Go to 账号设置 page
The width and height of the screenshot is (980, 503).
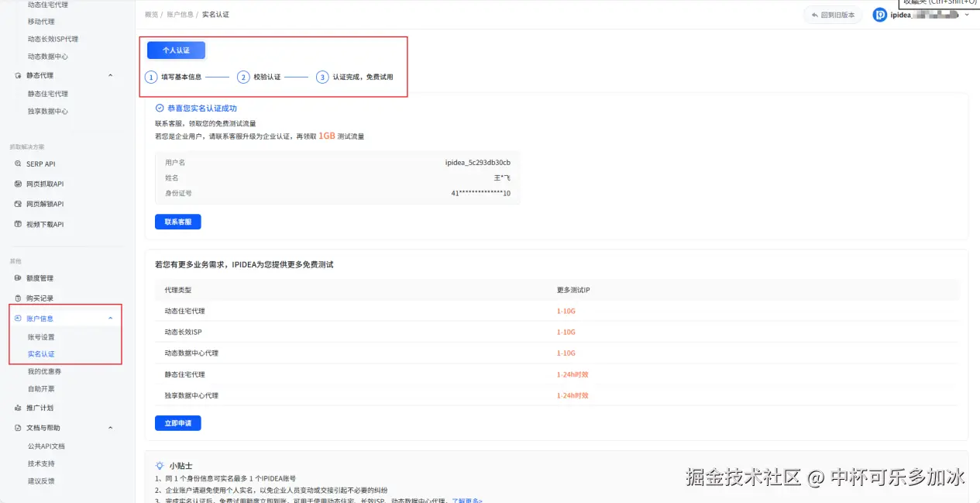point(41,337)
